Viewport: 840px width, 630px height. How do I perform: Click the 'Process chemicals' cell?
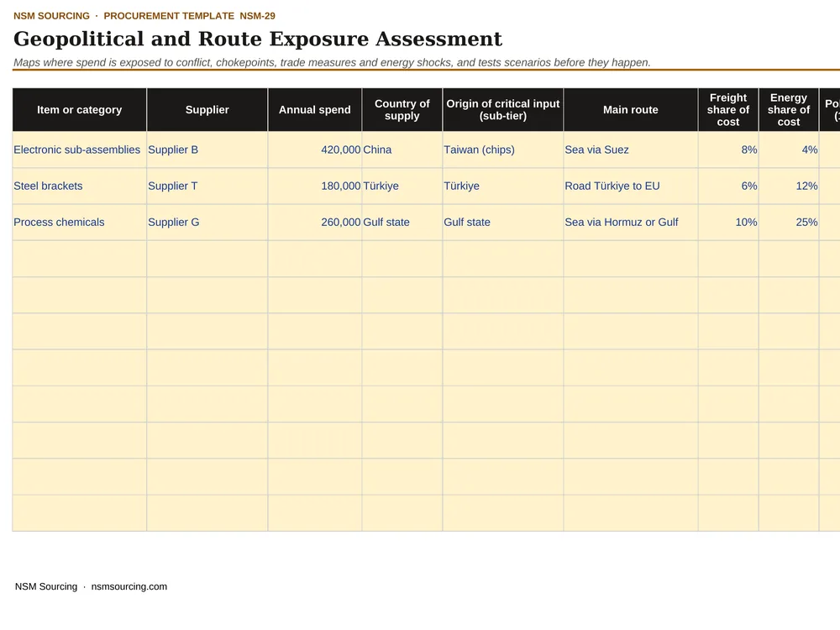pos(79,223)
